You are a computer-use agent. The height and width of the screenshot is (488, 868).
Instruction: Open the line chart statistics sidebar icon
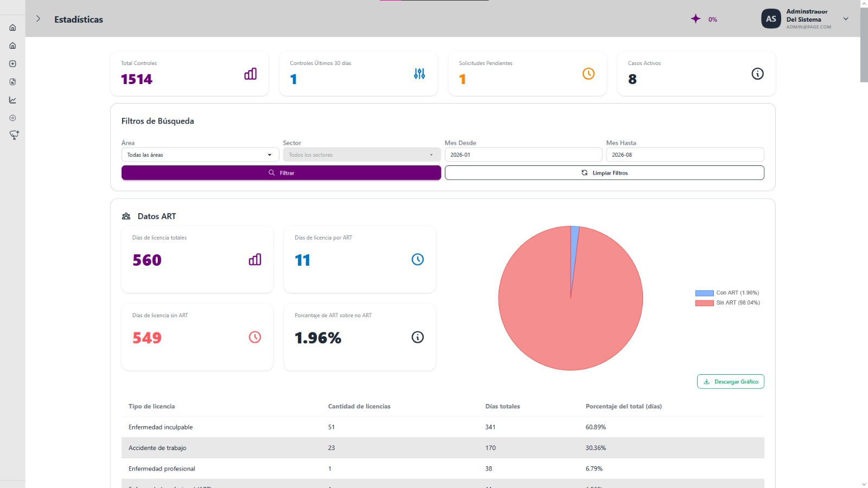[x=12, y=100]
